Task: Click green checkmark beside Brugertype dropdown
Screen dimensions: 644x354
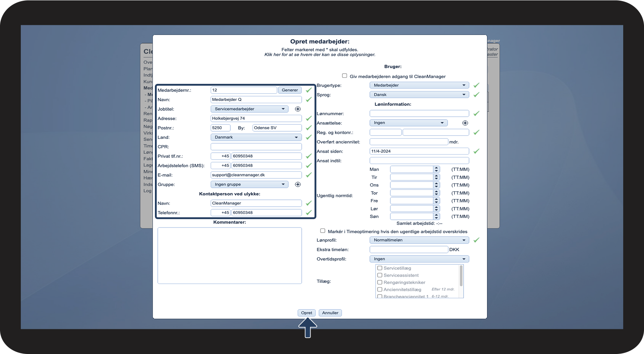Action: point(476,85)
